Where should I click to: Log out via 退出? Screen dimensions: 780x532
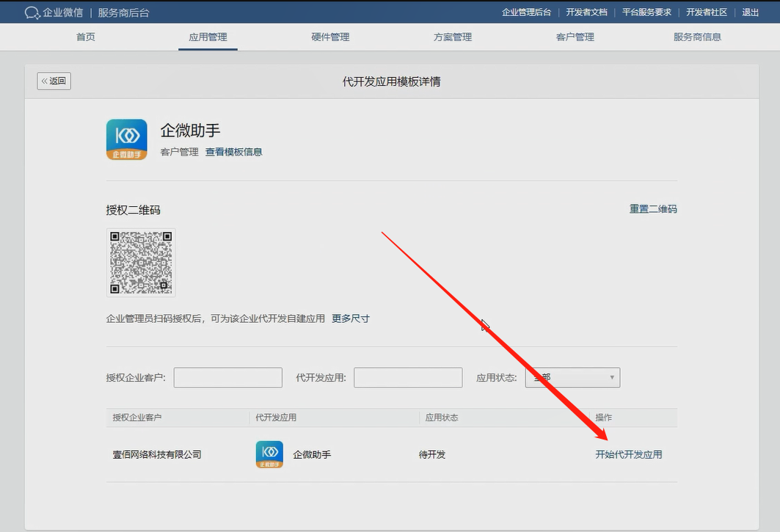coord(750,12)
